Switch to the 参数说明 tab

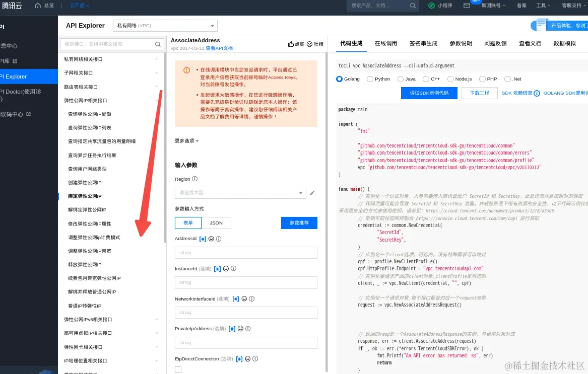(461, 43)
